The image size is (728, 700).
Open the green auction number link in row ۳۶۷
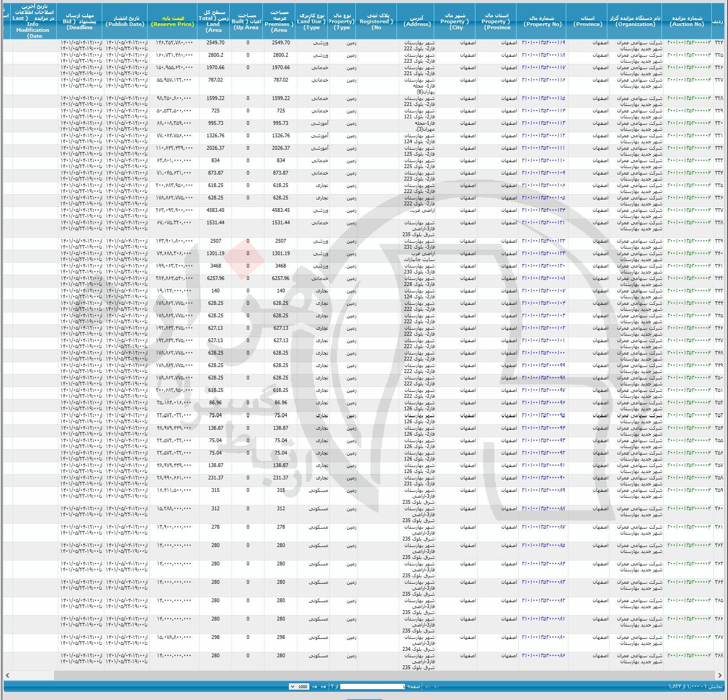coord(689,637)
